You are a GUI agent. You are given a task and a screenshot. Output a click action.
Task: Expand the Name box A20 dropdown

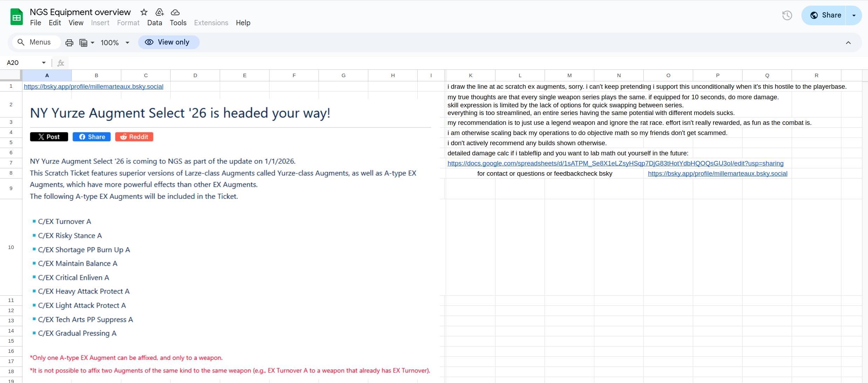point(44,63)
